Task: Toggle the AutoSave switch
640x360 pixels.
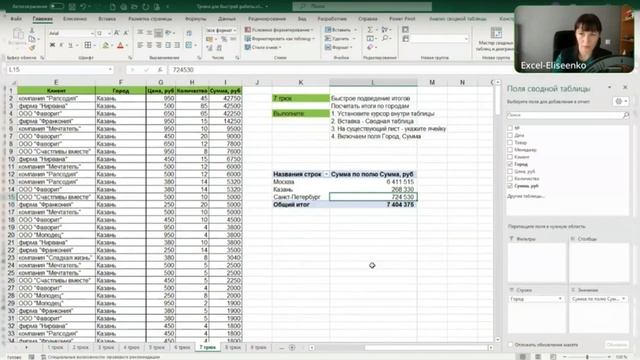Action: point(57,7)
